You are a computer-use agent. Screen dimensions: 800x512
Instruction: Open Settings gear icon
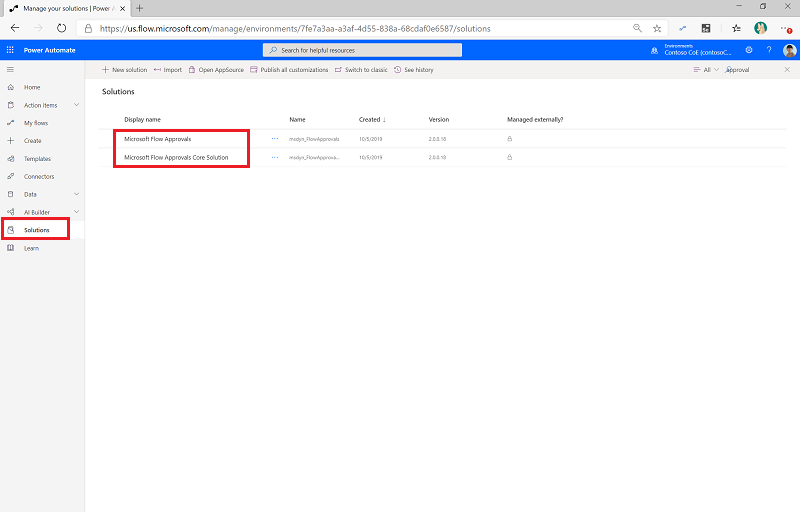point(749,50)
